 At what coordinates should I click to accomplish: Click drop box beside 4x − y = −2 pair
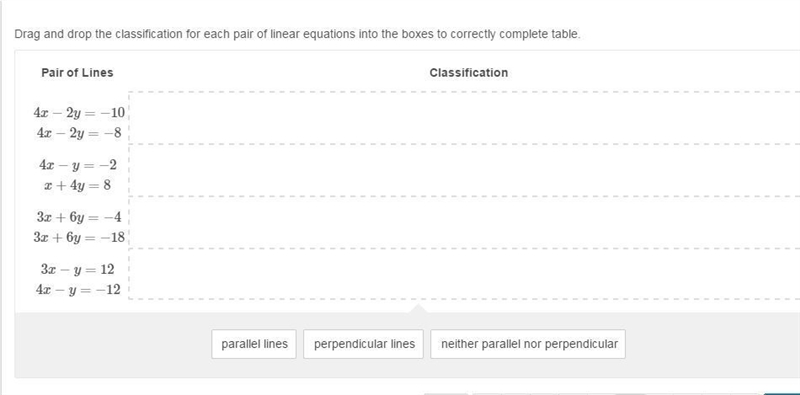[x=464, y=170]
